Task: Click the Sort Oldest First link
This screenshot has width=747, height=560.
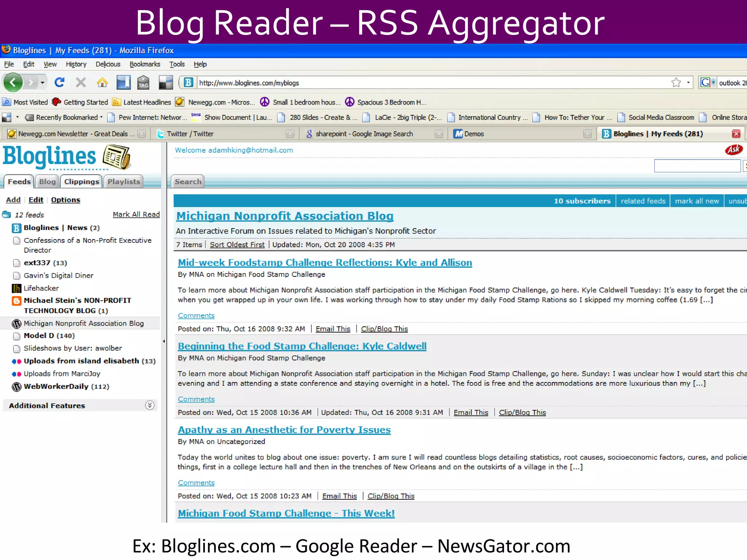Action: tap(237, 245)
